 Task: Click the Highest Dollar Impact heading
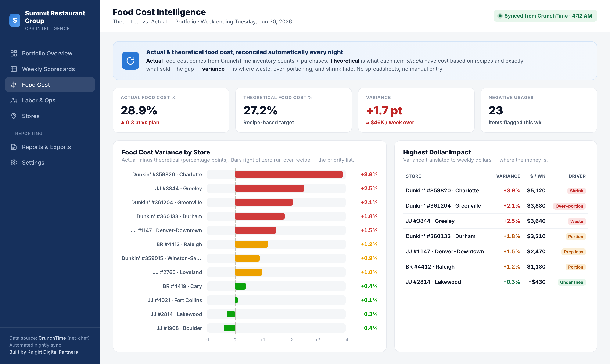point(437,152)
